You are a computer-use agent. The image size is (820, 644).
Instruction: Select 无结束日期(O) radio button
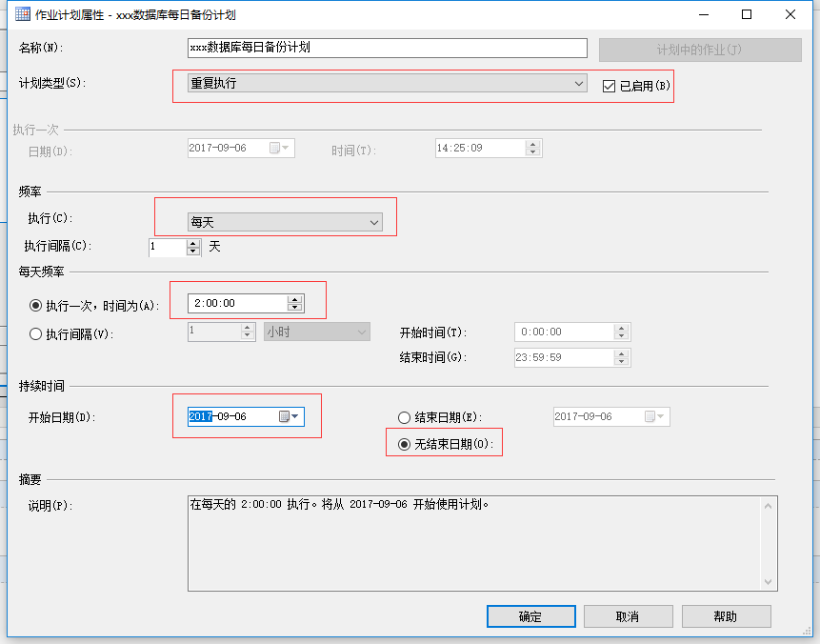click(x=404, y=444)
